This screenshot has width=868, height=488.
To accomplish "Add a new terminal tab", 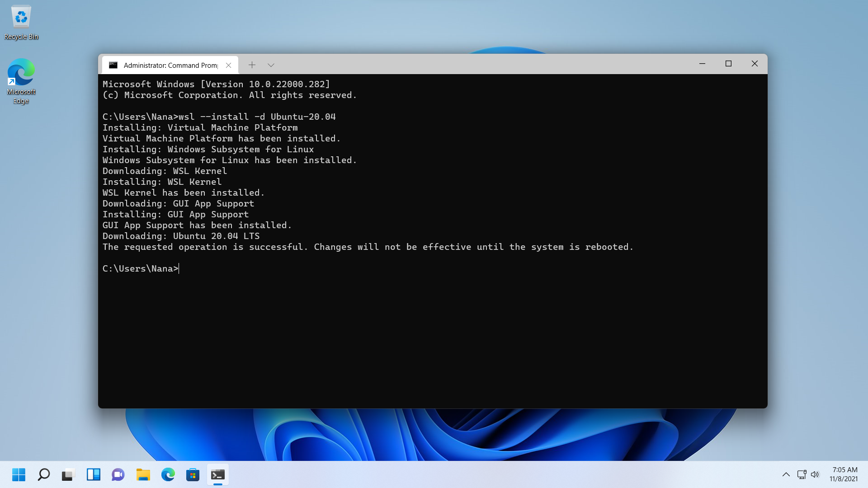I will [252, 65].
